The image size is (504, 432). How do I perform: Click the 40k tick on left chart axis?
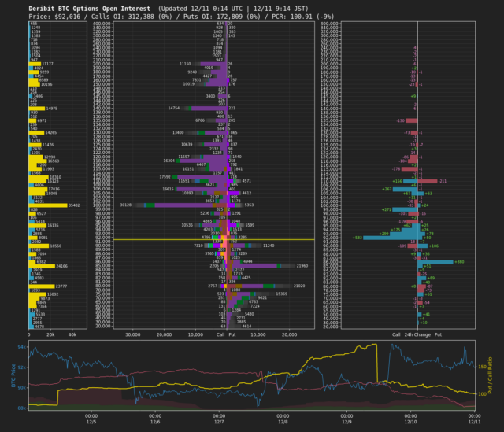pos(73,334)
